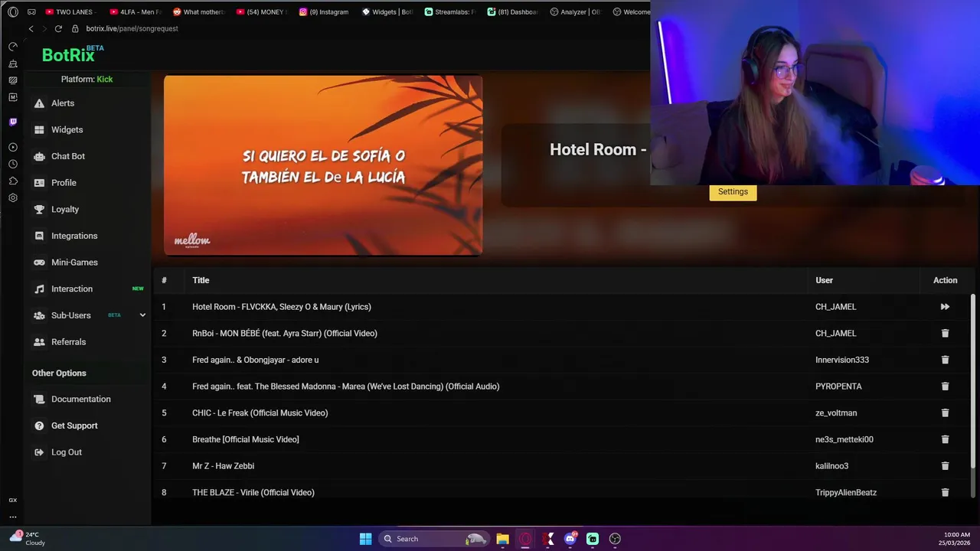Open the Sub-Users people icon

[x=39, y=315]
